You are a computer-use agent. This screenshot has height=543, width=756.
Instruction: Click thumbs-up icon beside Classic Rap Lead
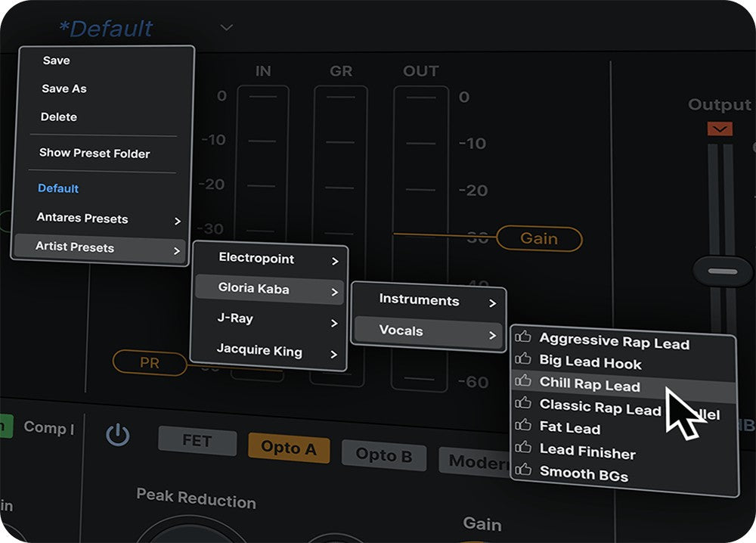point(522,402)
